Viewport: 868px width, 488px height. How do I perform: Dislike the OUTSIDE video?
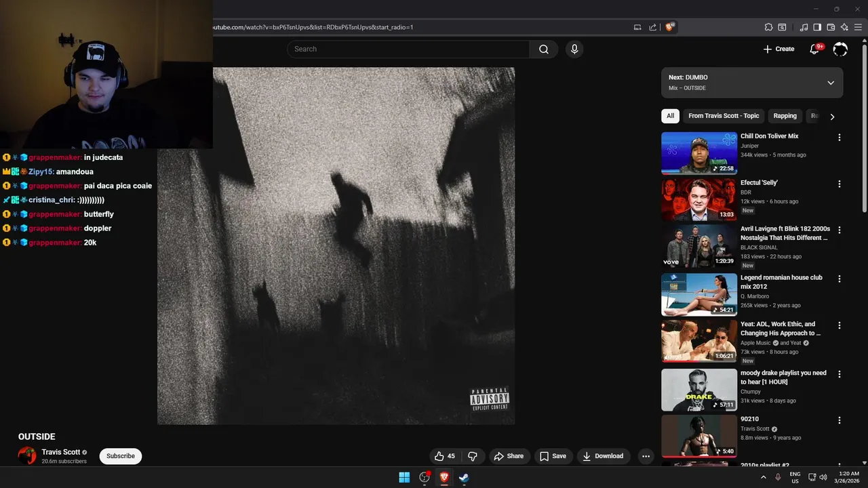pos(473,456)
